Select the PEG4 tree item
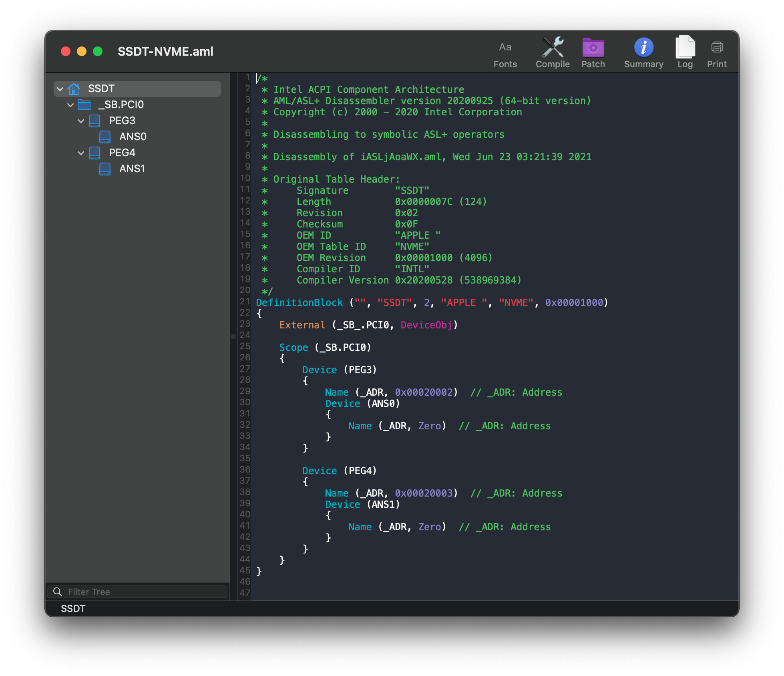 coord(122,153)
